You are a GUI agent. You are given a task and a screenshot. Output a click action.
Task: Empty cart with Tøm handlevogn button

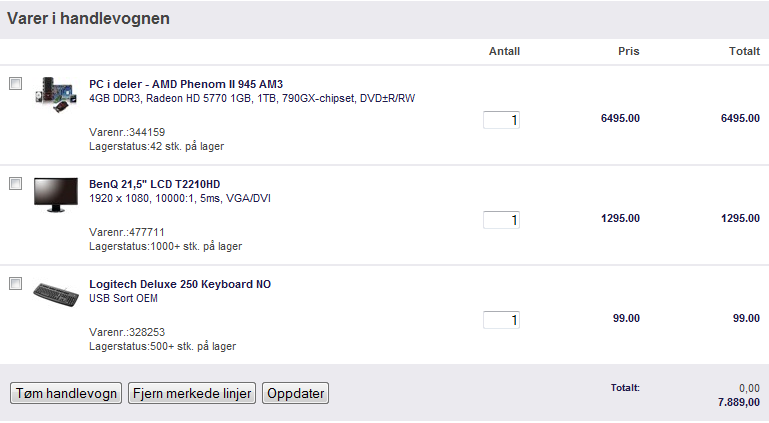(66, 393)
